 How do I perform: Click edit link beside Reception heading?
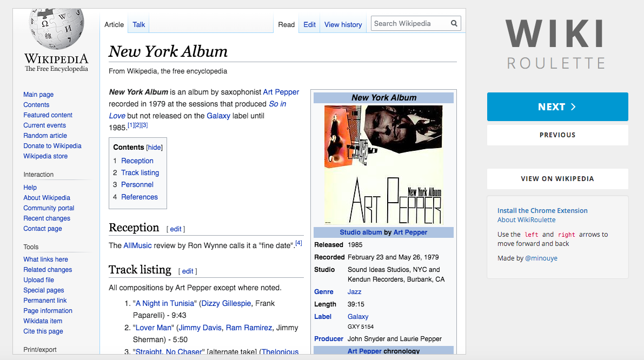(176, 229)
